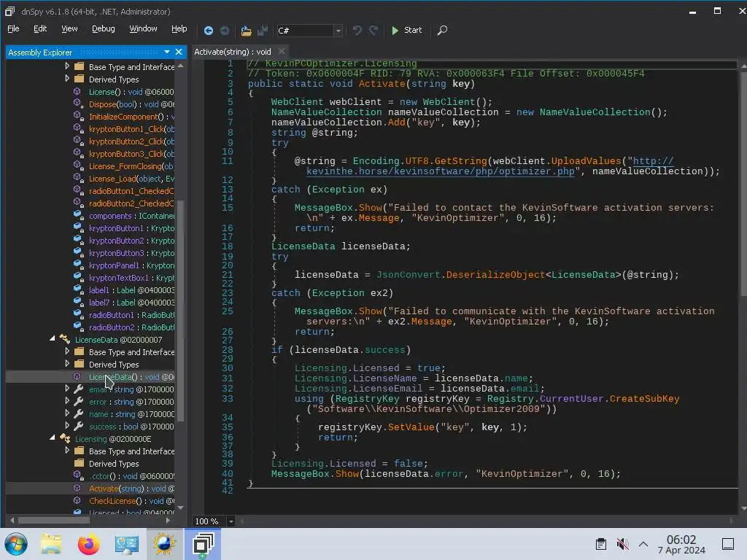Click CreateSubKey method reference in code
Viewport: 747px width, 560px height.
tap(644, 399)
